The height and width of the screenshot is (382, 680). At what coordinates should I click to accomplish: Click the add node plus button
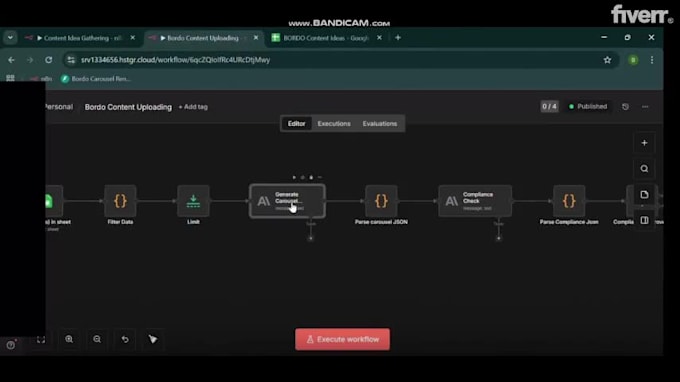pos(644,143)
